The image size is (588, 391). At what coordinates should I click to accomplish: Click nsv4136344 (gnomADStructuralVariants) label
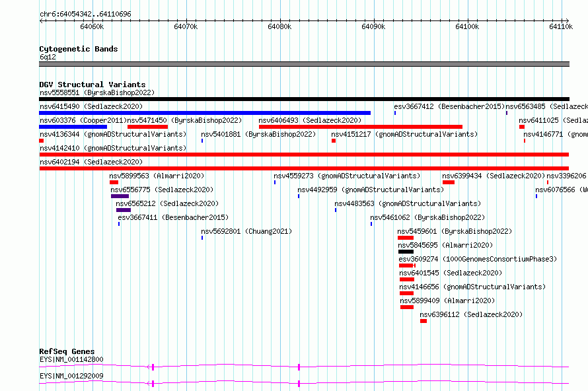tap(113, 134)
